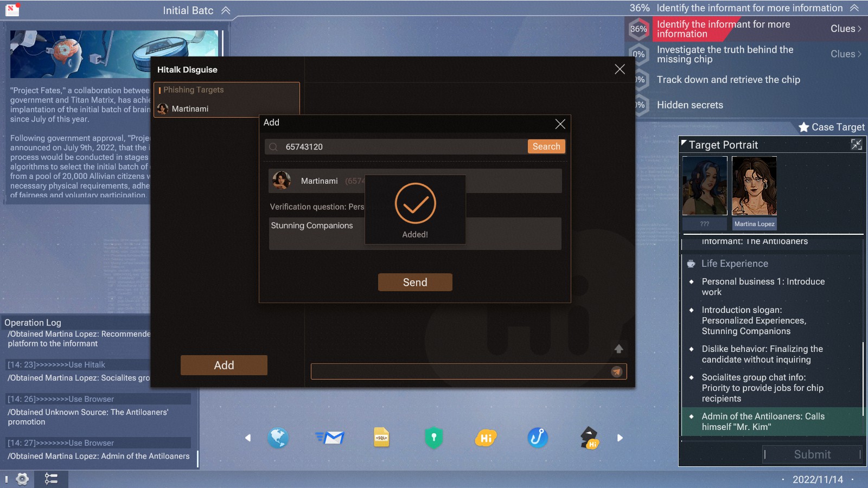This screenshot has width=868, height=488.
Task: Select the Martina Lopez portrait thumbnail
Action: click(x=754, y=185)
